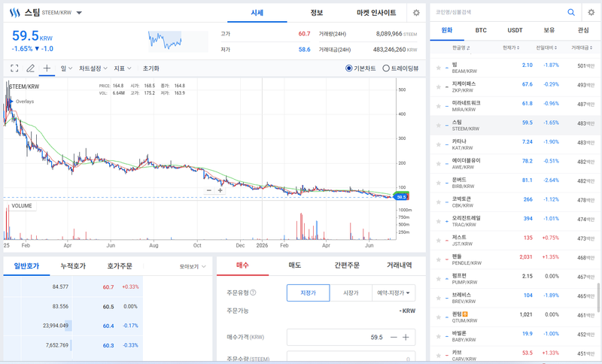Select the pencil drawing tool
This screenshot has height=364, width=602.
(30, 68)
